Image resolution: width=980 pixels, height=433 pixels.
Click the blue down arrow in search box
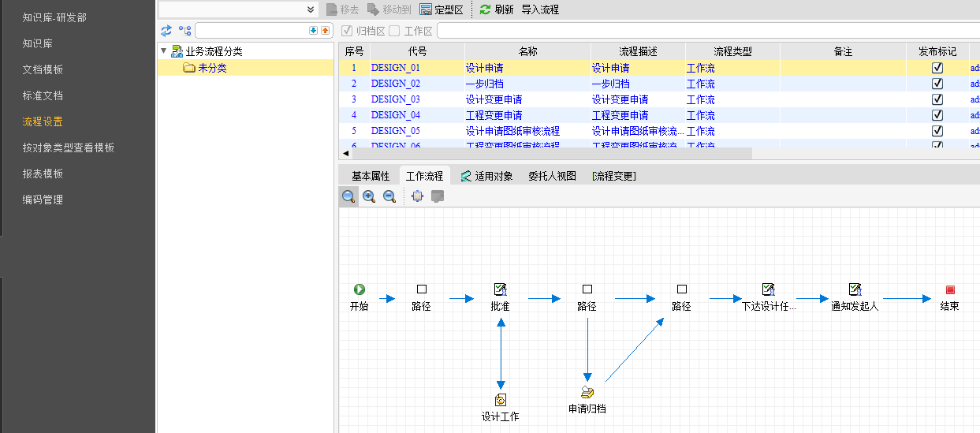[x=313, y=31]
